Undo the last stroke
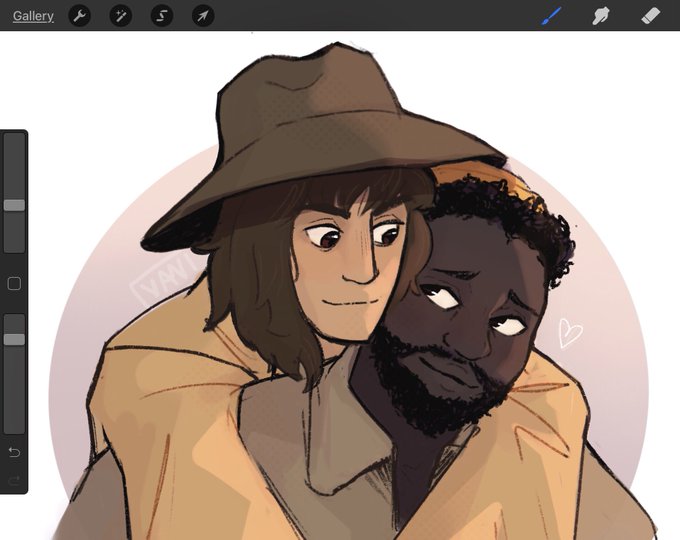The image size is (680, 540). coord(14,452)
